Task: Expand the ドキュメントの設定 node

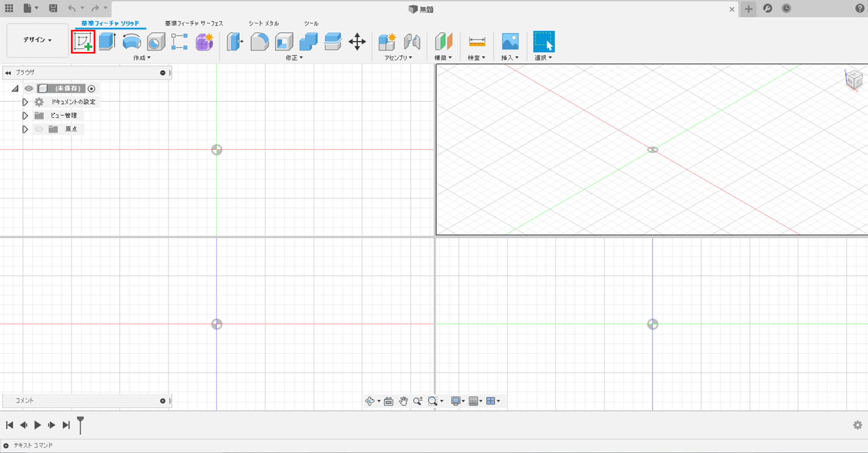Action: (25, 102)
